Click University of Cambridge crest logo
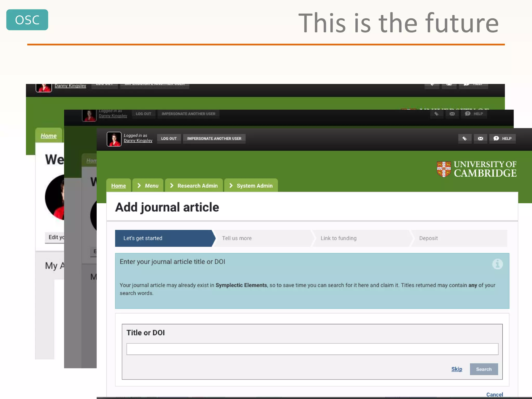 pos(444,169)
